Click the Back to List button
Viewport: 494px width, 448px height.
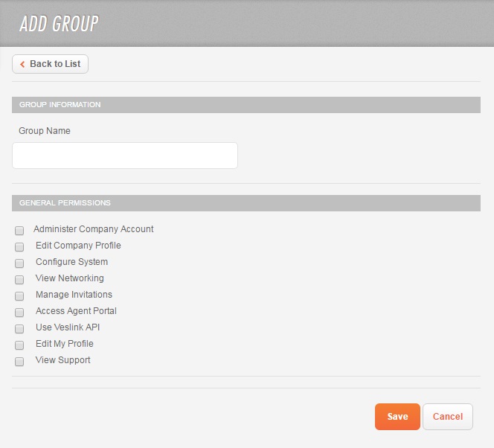click(51, 64)
